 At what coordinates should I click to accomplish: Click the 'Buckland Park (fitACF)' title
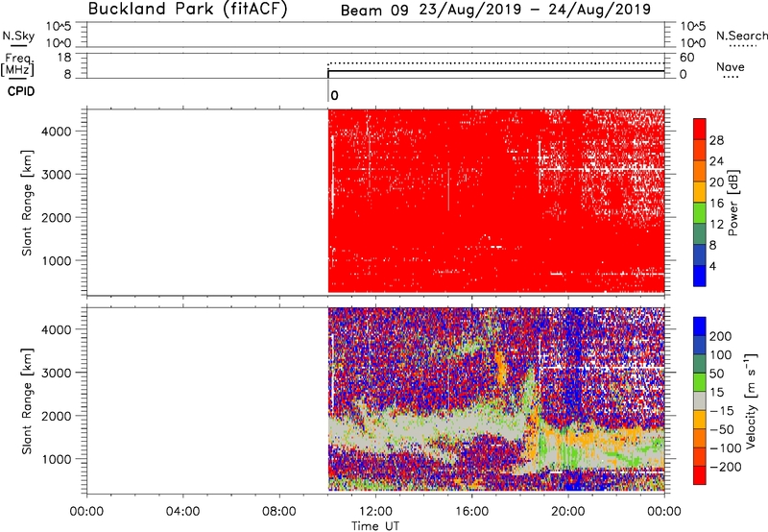(187, 9)
